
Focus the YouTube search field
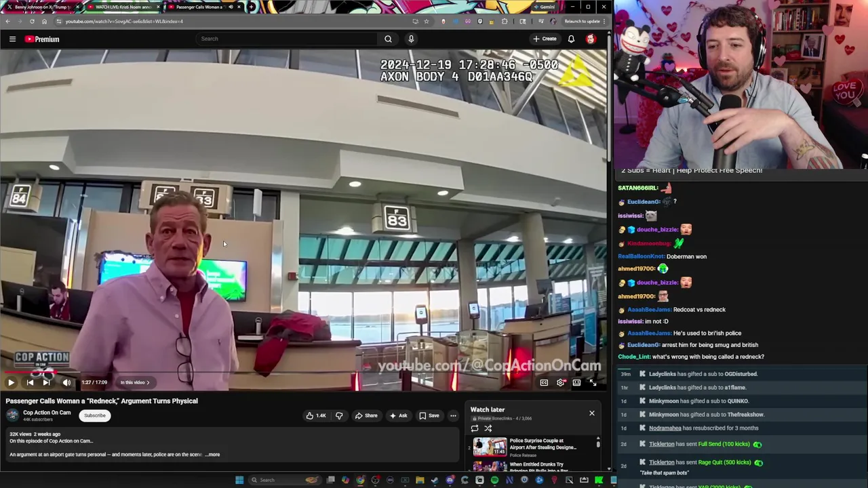(x=287, y=39)
